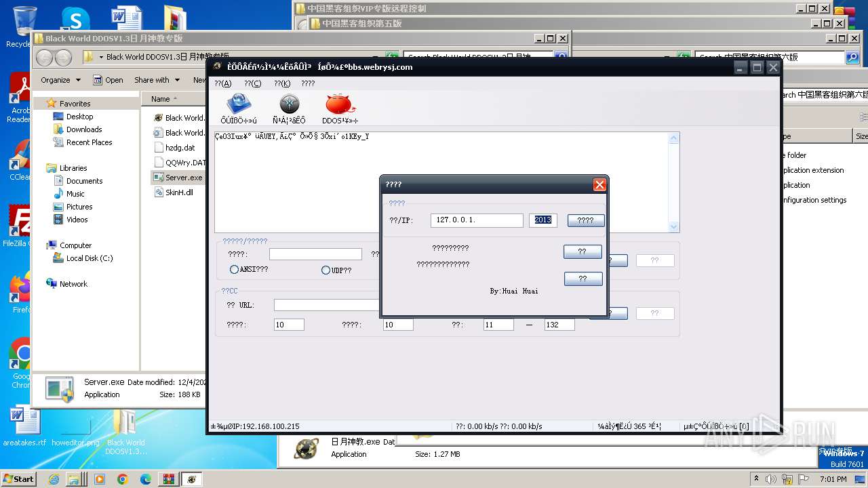Click the ?? button above By:Huai Huai

(583, 279)
